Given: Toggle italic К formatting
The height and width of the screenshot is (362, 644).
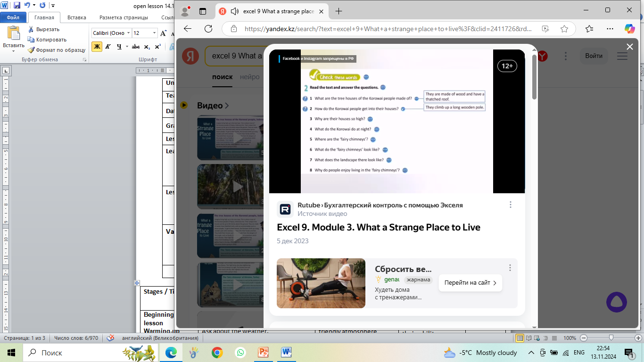Looking at the screenshot, I should [108, 46].
